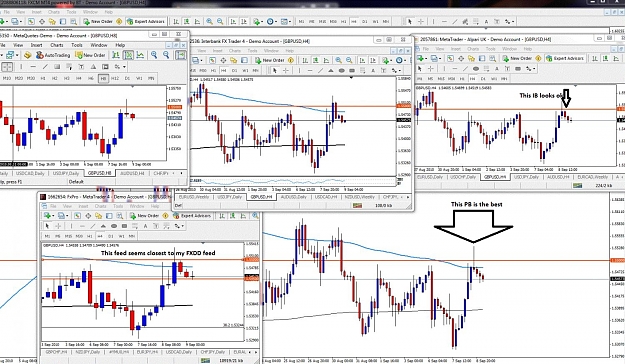
Task: Toggle line chart in MetaQuotes Demo window
Action: point(140,55)
